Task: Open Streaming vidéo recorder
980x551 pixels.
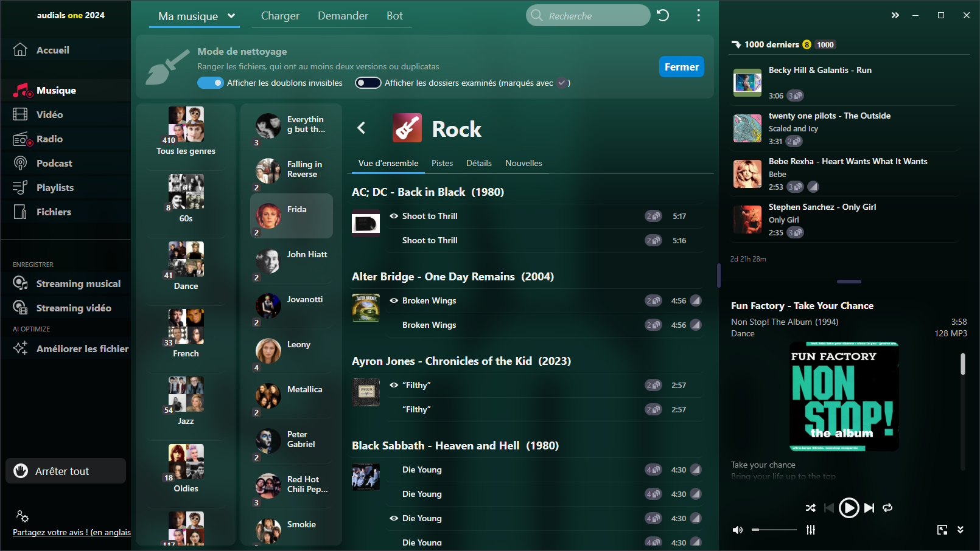Action: click(65, 308)
